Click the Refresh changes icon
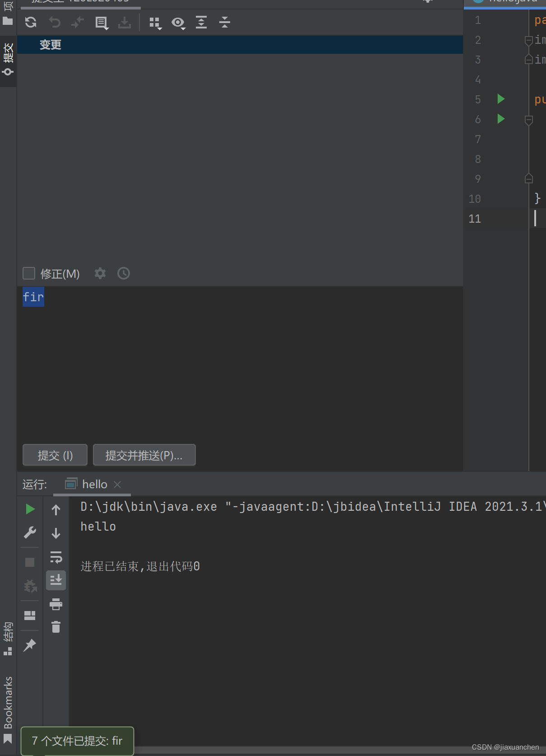The width and height of the screenshot is (546, 756). click(x=31, y=22)
